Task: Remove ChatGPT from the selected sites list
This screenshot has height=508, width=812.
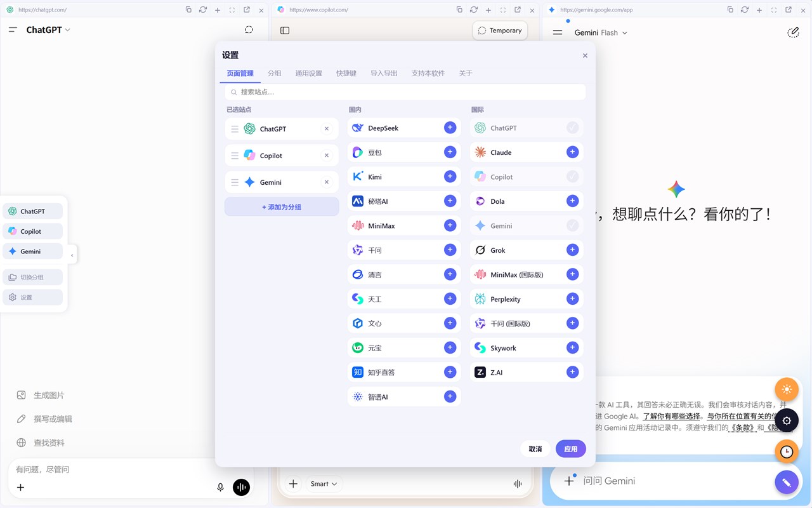Action: point(327,129)
